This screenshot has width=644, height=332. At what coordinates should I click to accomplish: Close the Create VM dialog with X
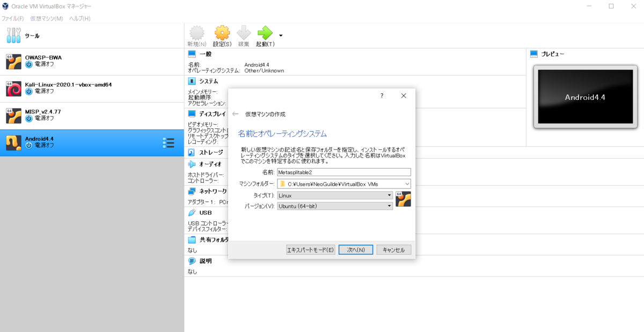404,96
